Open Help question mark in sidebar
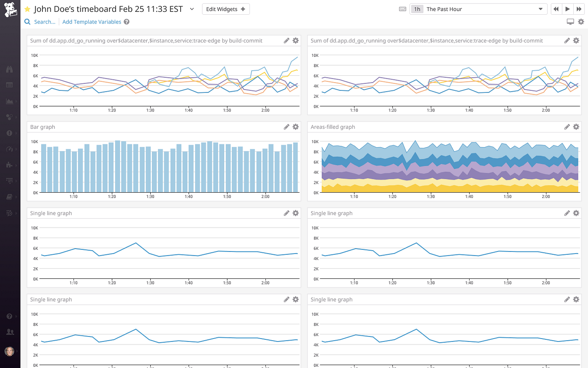Viewport: 588px width, 368px height. [10, 316]
